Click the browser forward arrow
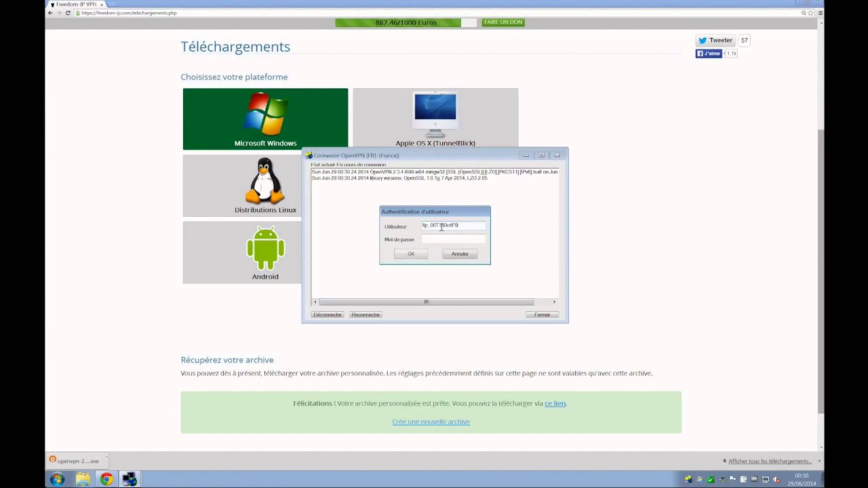The height and width of the screenshot is (488, 868). point(59,13)
